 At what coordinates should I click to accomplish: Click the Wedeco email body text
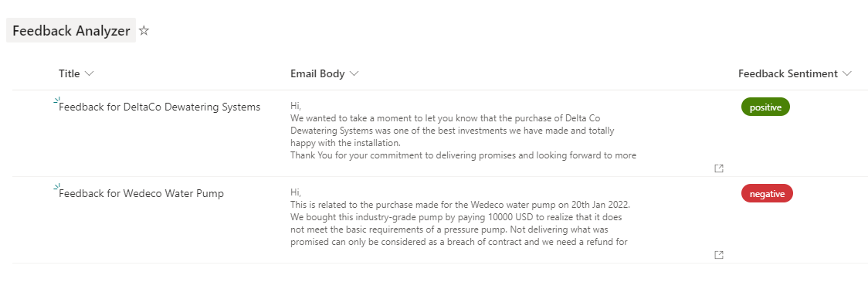(460, 216)
